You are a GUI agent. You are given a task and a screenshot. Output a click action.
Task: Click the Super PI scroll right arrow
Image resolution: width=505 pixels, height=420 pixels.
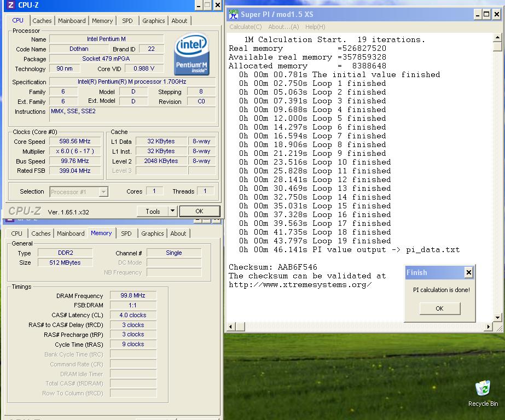(x=488, y=326)
